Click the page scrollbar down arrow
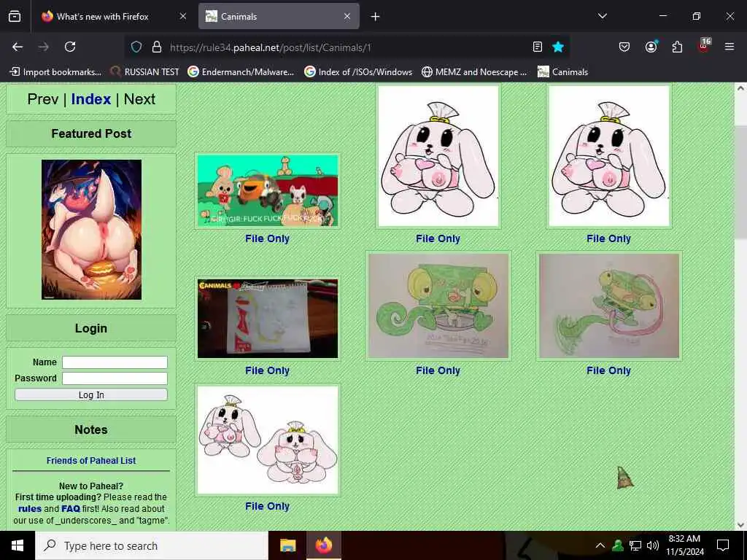The image size is (747, 560). pos(740,525)
